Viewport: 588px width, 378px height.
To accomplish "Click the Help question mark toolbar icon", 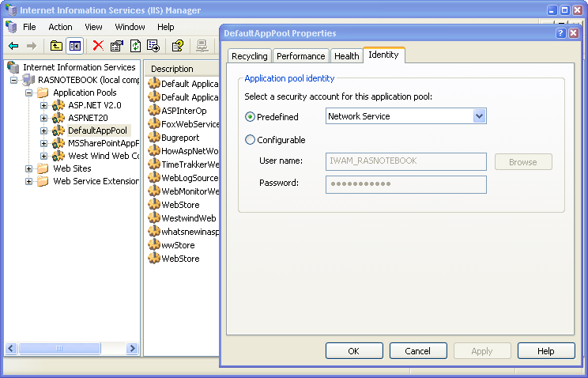I will 178,46.
